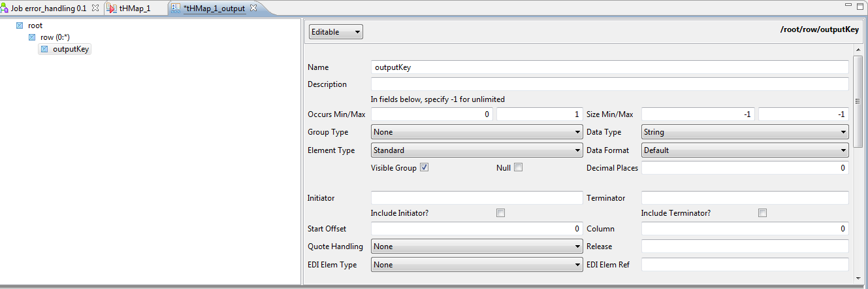Switch to the Job error_handling 0.1 tab

coord(48,8)
